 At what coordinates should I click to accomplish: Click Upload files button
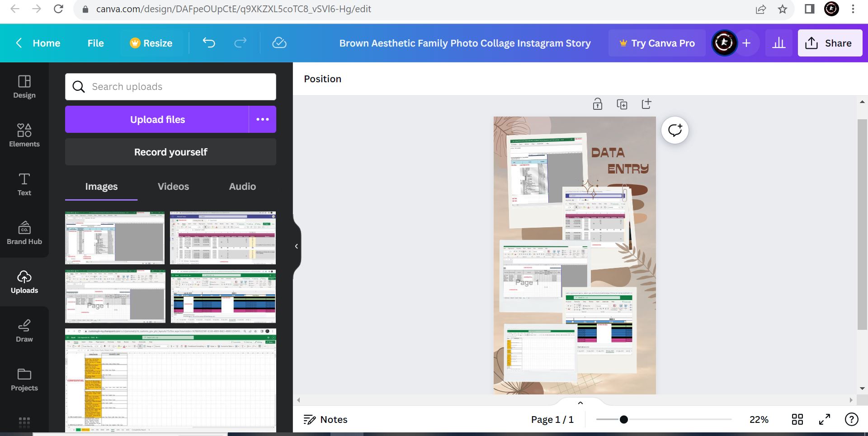(x=157, y=119)
